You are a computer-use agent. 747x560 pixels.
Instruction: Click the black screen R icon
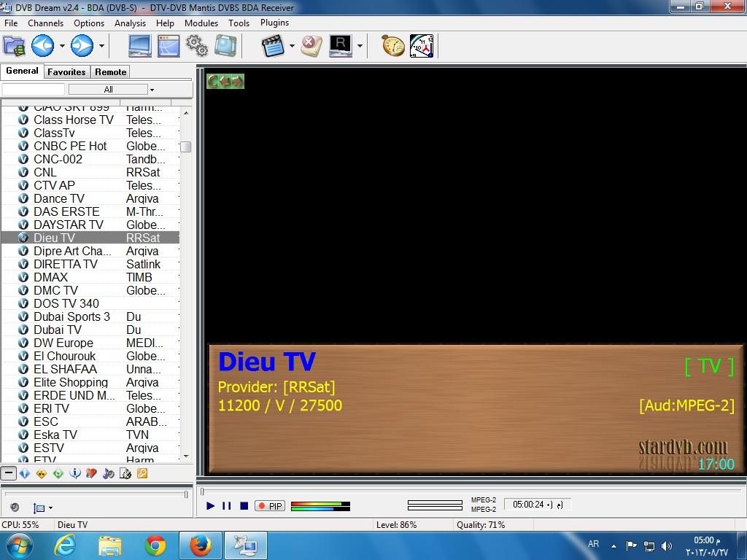click(x=341, y=46)
